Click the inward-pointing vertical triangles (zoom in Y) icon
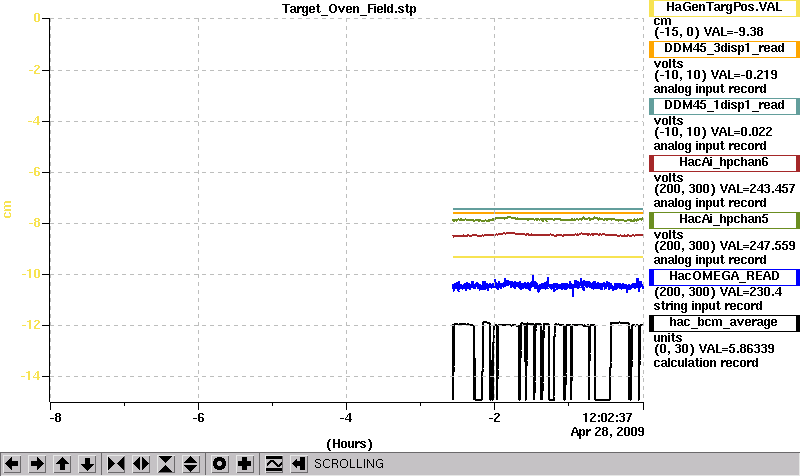800x476 pixels. click(166, 464)
